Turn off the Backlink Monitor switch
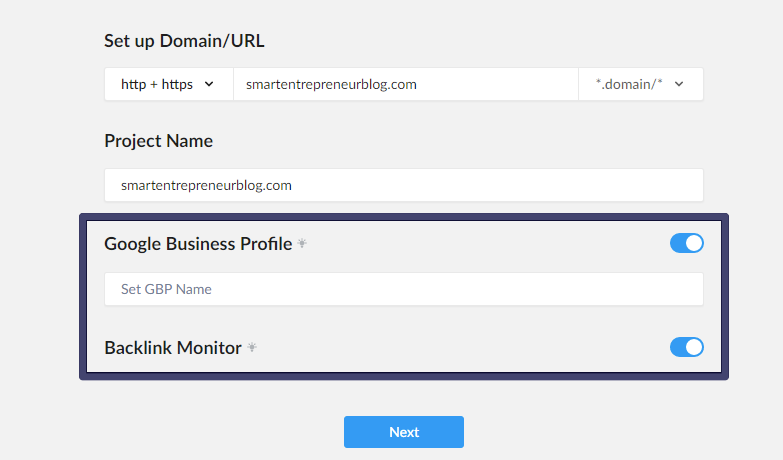Screen dimensions: 783x460 [687, 347]
